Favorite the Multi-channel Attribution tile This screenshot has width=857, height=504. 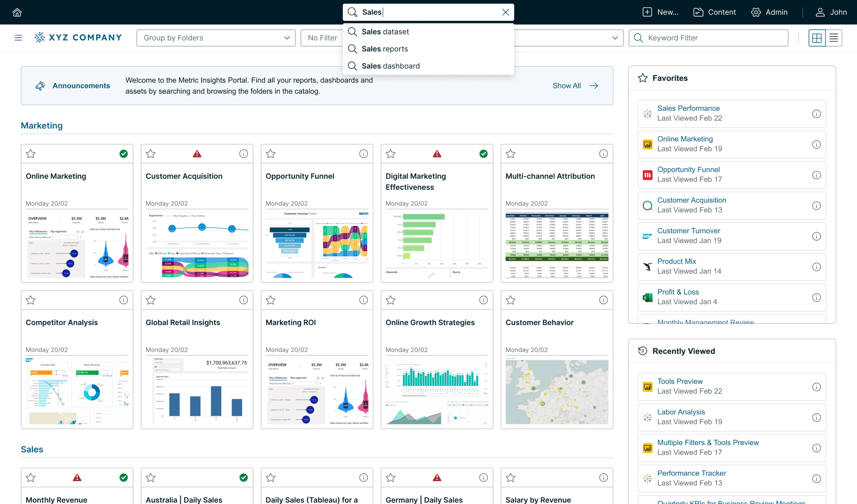coord(511,154)
